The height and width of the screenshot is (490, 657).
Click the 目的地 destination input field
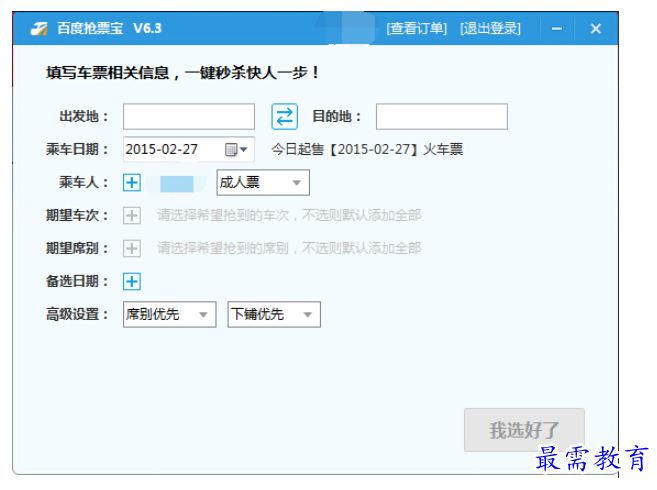(x=442, y=117)
